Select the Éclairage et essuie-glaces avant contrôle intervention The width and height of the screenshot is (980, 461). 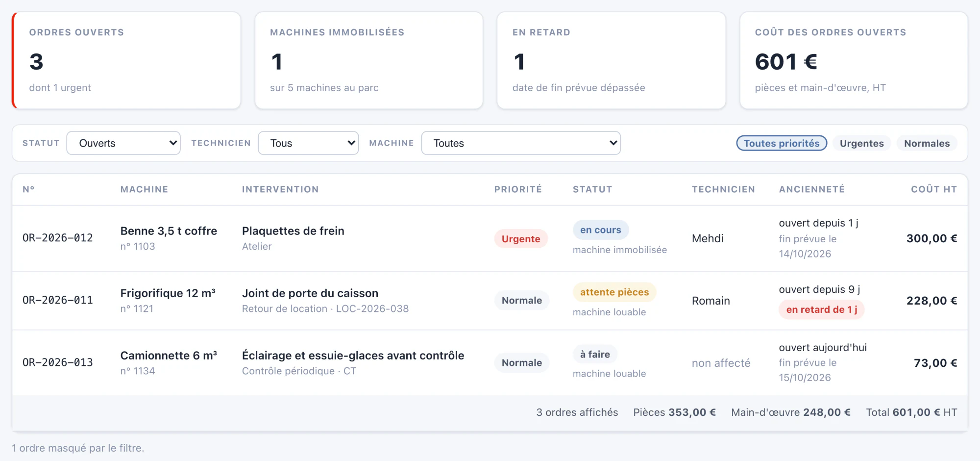[x=353, y=356]
